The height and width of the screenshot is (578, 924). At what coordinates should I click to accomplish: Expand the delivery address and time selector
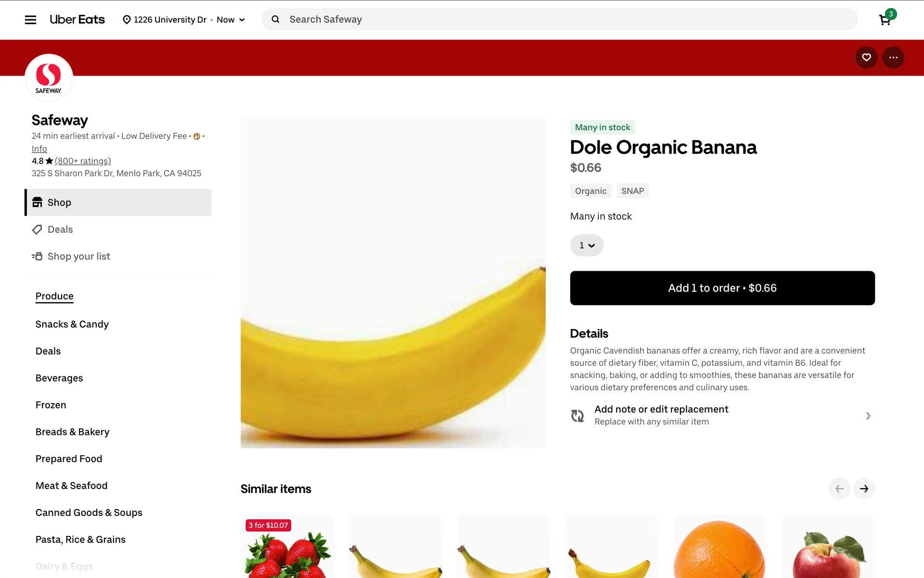pos(184,20)
